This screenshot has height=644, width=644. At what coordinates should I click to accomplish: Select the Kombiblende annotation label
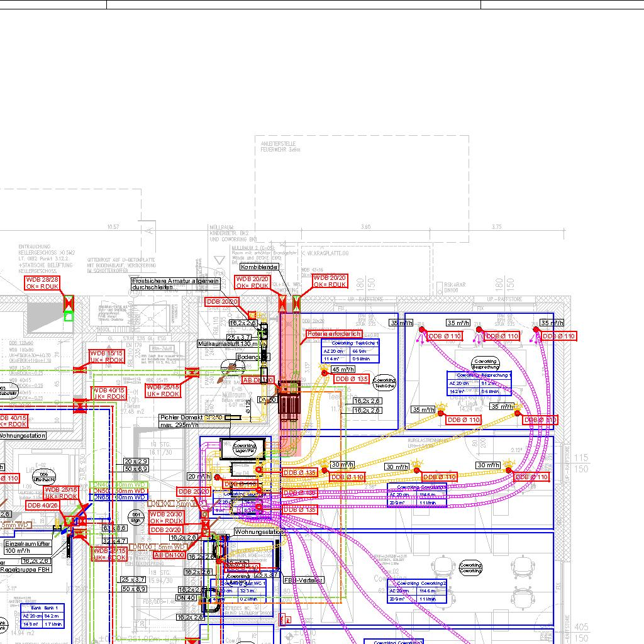pyautogui.click(x=259, y=267)
